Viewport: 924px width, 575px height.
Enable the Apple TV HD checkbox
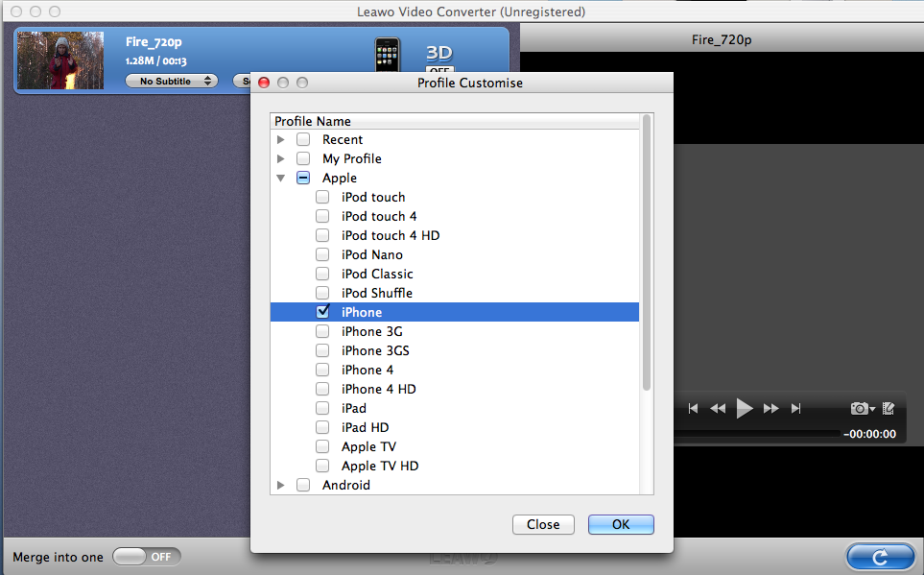322,466
